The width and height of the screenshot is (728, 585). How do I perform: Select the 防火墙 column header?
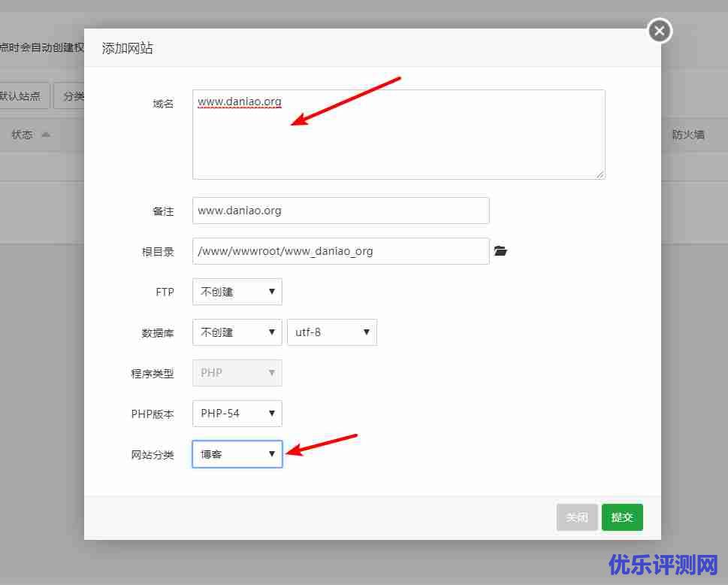click(687, 135)
